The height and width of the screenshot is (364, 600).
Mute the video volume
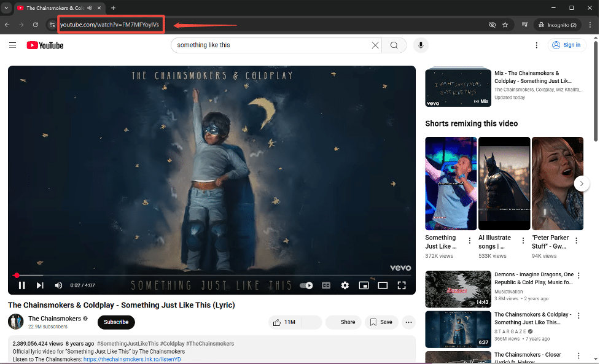[x=58, y=285]
